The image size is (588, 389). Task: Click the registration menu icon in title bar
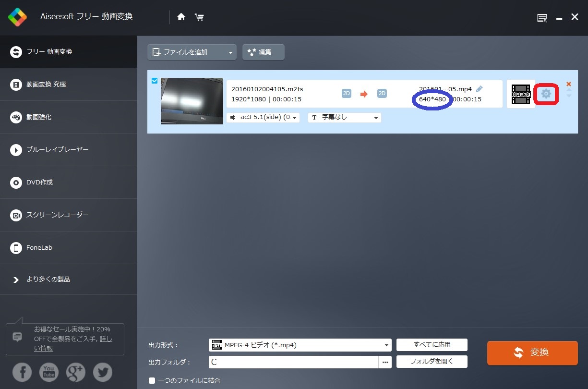(x=542, y=18)
